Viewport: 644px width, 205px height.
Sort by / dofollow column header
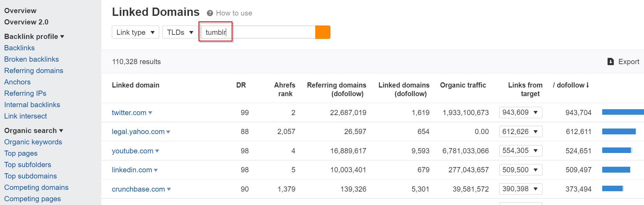click(x=571, y=85)
